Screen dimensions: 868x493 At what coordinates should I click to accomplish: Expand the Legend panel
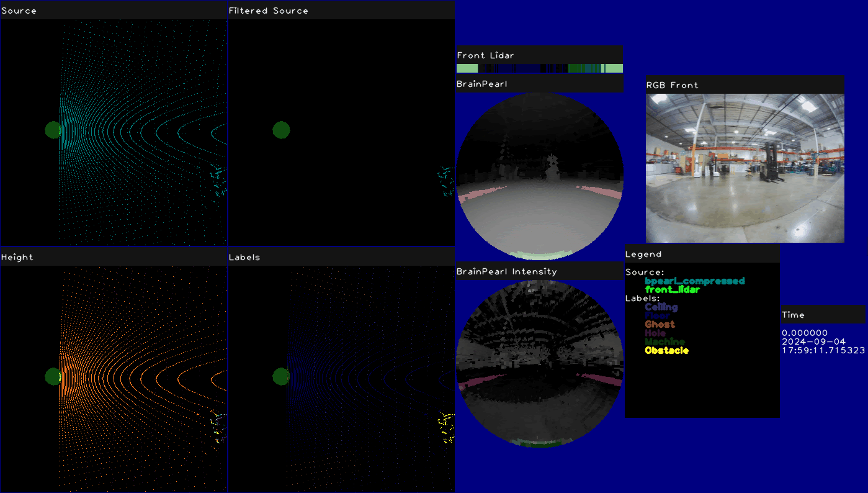tap(643, 253)
